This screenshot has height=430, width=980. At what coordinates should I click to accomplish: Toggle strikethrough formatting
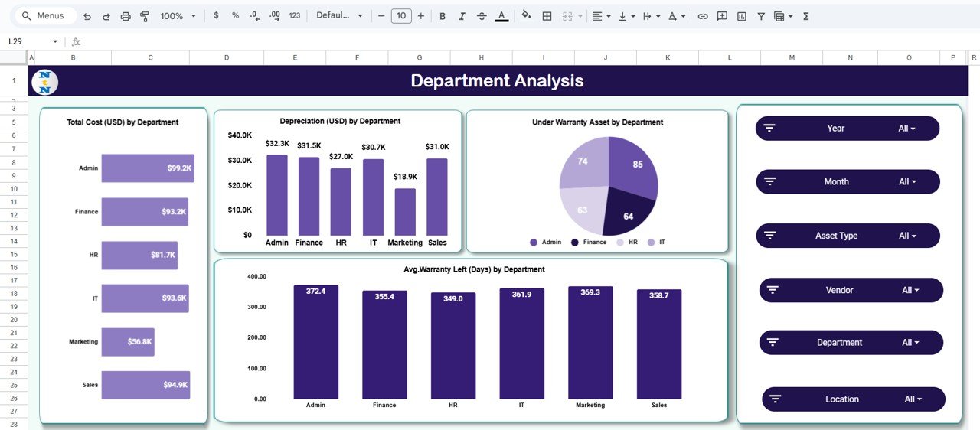pos(482,16)
